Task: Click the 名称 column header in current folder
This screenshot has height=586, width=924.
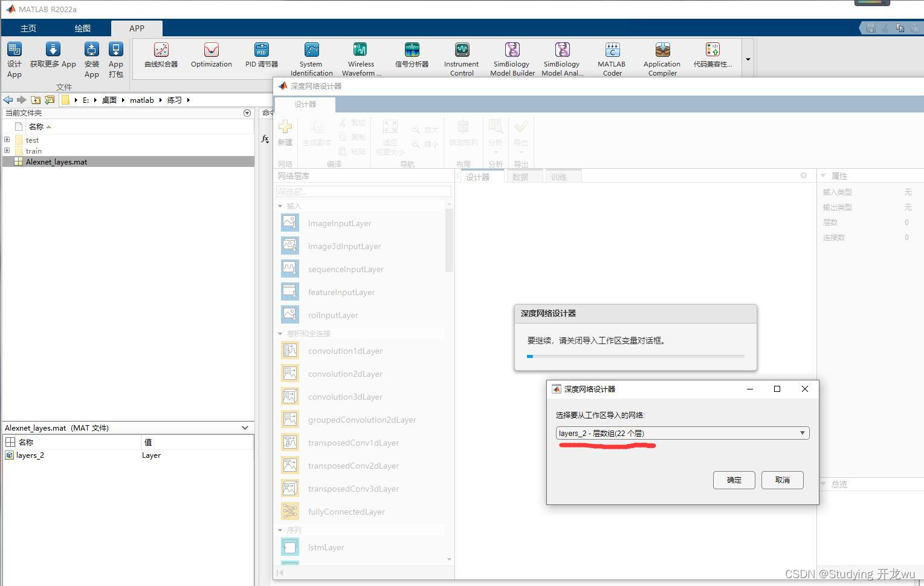Action: coord(36,126)
